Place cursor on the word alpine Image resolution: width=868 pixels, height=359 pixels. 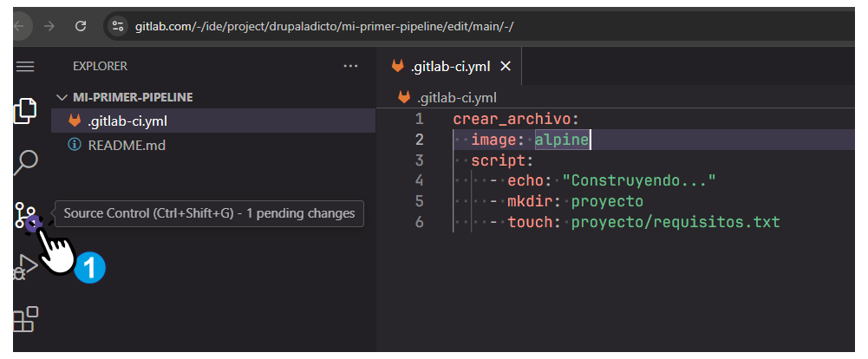561,140
